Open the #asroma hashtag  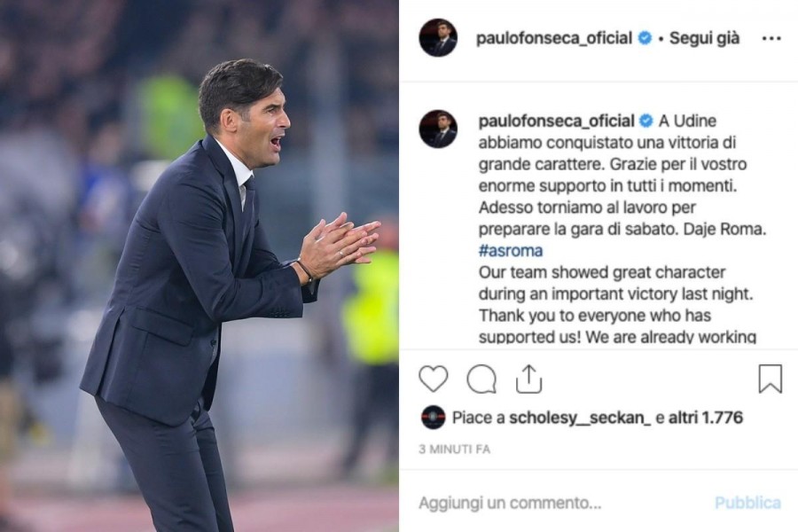click(511, 250)
